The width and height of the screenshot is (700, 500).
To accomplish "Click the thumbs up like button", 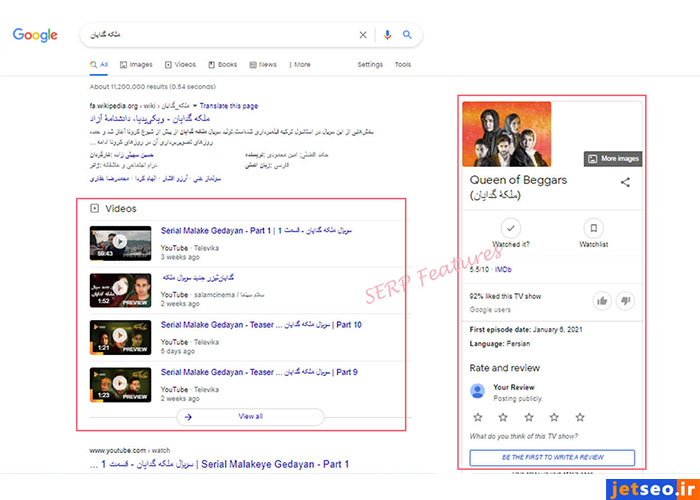I will tap(602, 301).
